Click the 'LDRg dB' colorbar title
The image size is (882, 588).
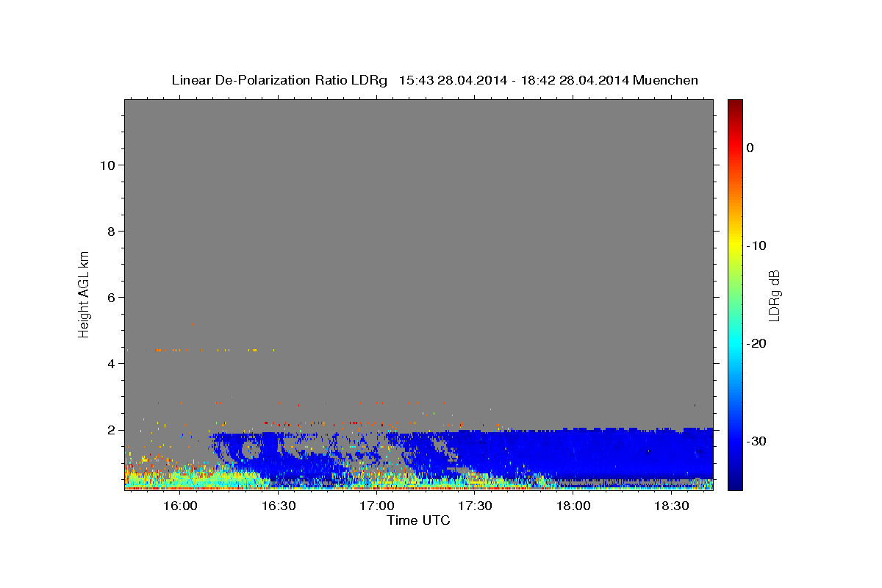tap(774, 295)
